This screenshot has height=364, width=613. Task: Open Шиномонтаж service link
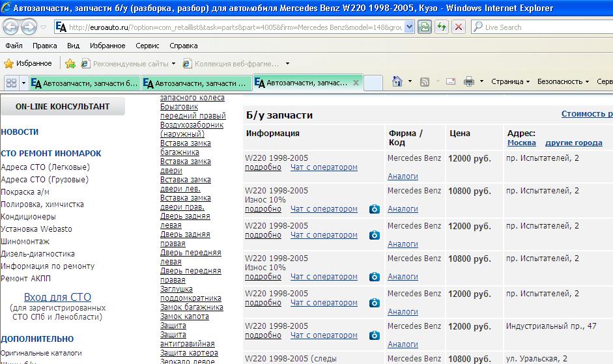25,242
